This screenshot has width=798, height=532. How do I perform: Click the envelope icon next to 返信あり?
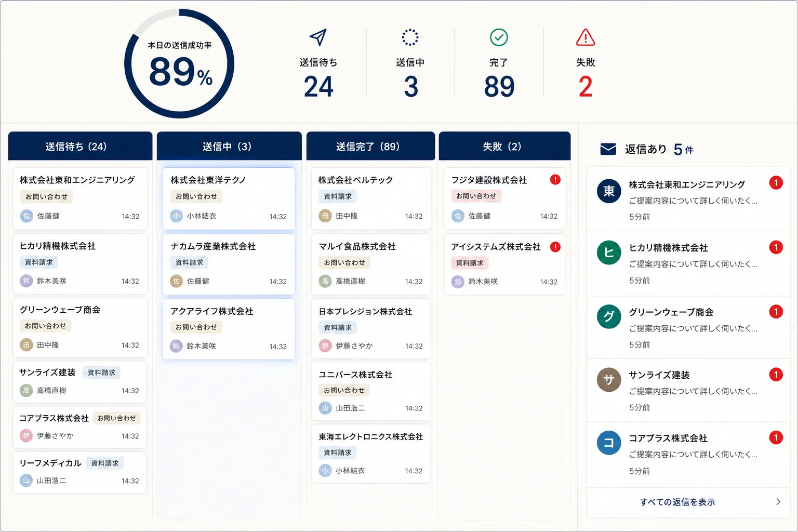point(608,149)
